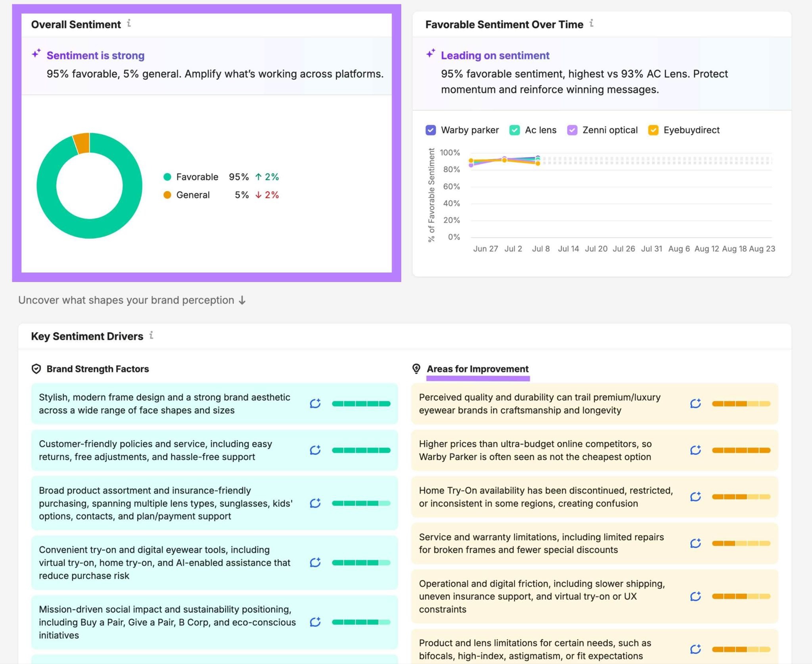Image resolution: width=812 pixels, height=664 pixels.
Task: Select the Convenient try-on and digital eyewear tools card
Action: (214, 563)
